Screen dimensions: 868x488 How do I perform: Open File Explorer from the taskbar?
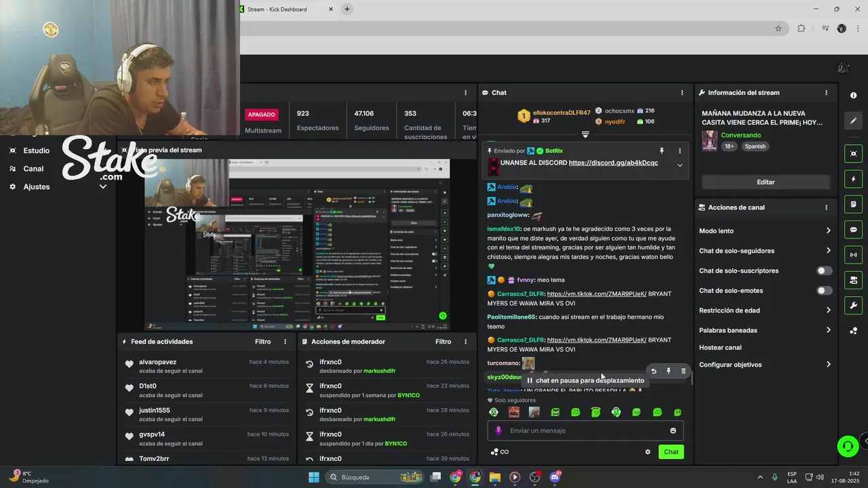point(494,477)
